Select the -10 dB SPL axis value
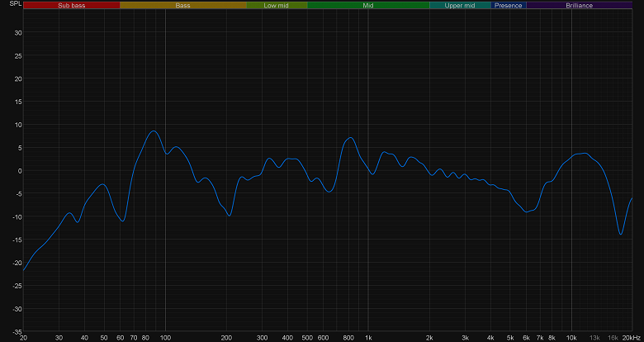The image size is (644, 342). coord(17,216)
